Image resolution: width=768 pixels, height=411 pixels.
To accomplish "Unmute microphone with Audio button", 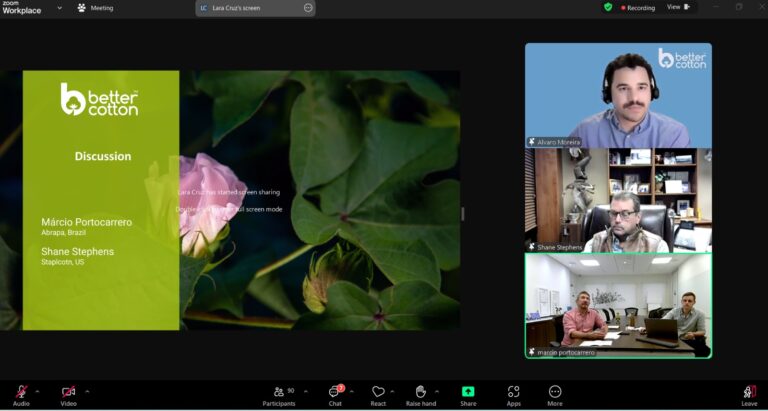I will point(21,395).
